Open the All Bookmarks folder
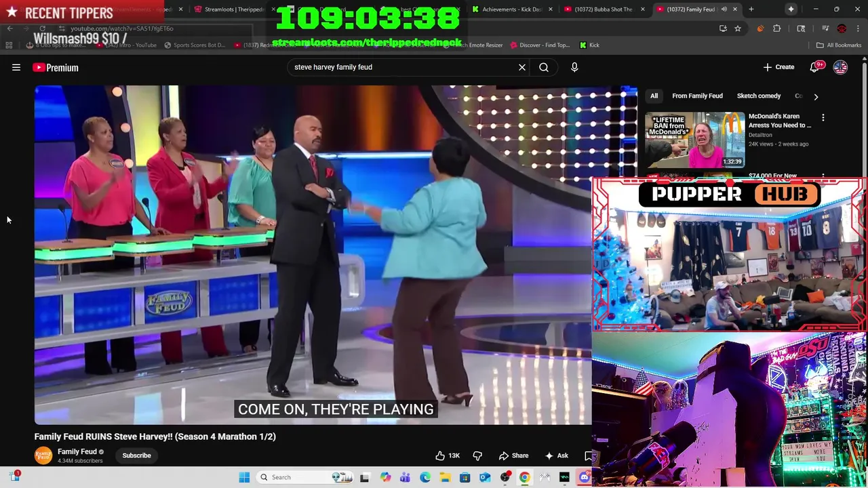 [839, 45]
